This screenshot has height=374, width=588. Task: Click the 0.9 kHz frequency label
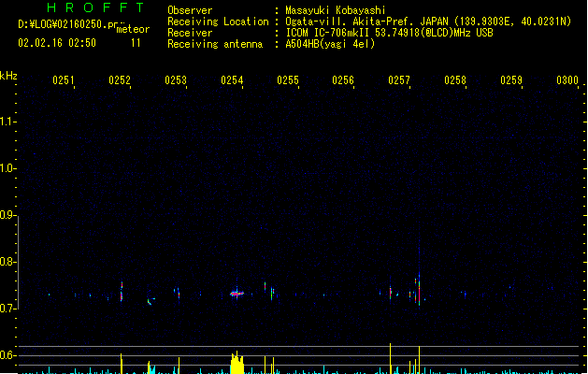(x=7, y=215)
